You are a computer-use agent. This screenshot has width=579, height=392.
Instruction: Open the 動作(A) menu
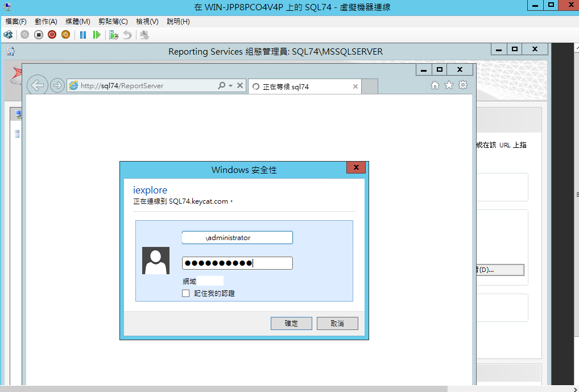tap(46, 22)
